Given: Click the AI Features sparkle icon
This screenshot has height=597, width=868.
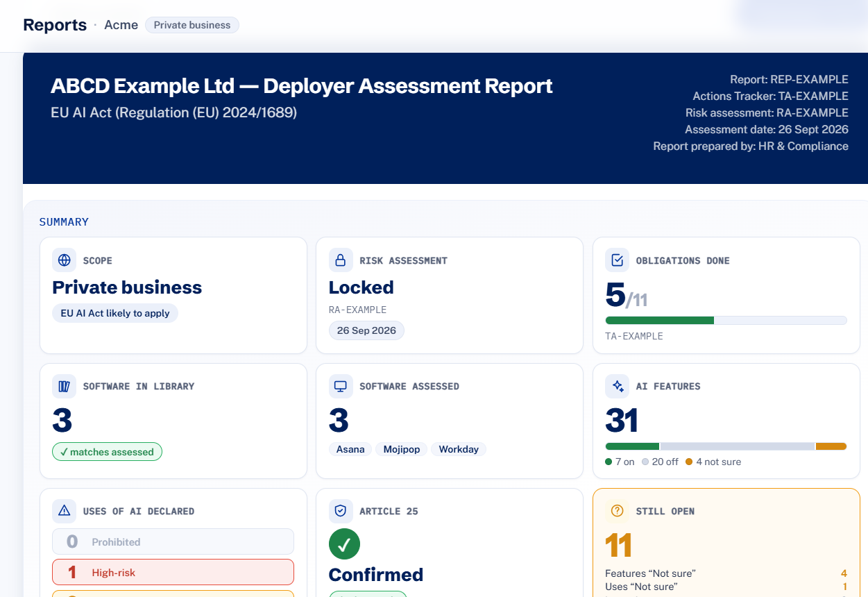Looking at the screenshot, I should click(x=618, y=386).
